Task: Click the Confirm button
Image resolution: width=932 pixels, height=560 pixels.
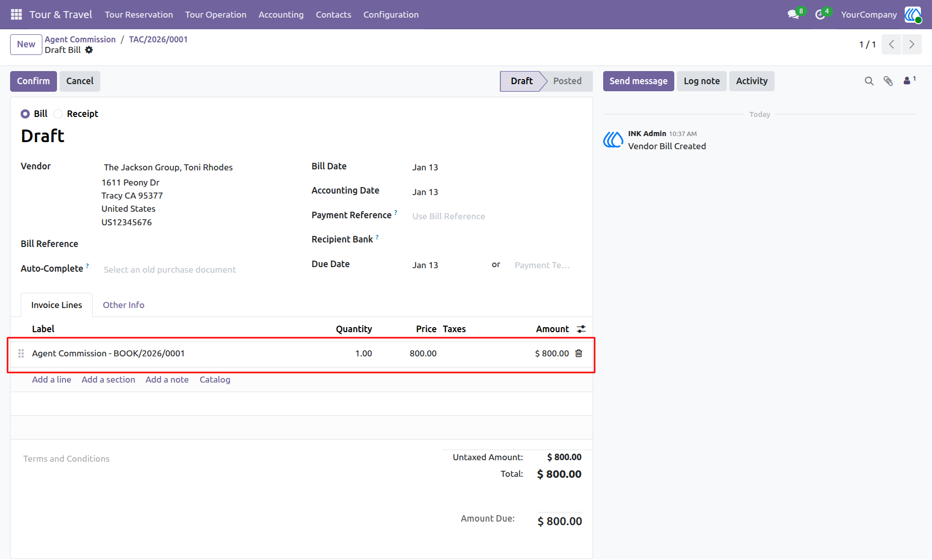Action: [33, 81]
